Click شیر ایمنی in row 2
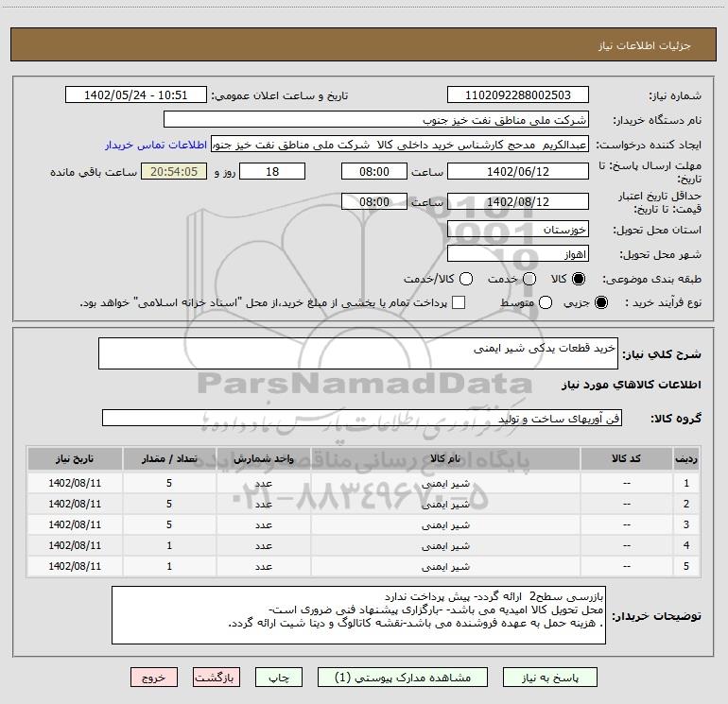The image size is (728, 704). tap(445, 504)
